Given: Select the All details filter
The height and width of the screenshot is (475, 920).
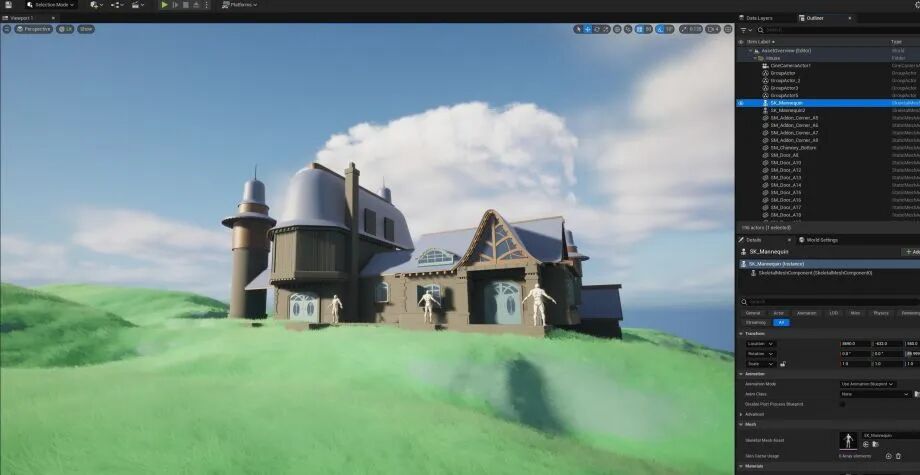Looking at the screenshot, I should tap(781, 323).
